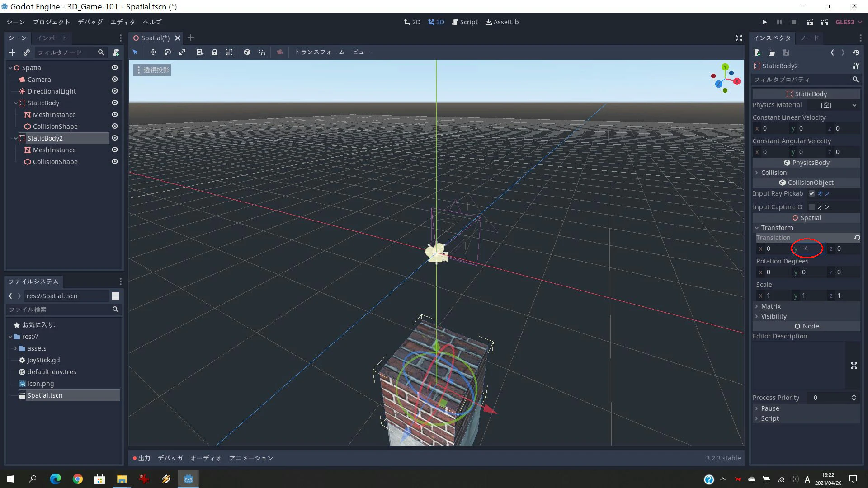Open the AssetLib workspace

pos(502,22)
